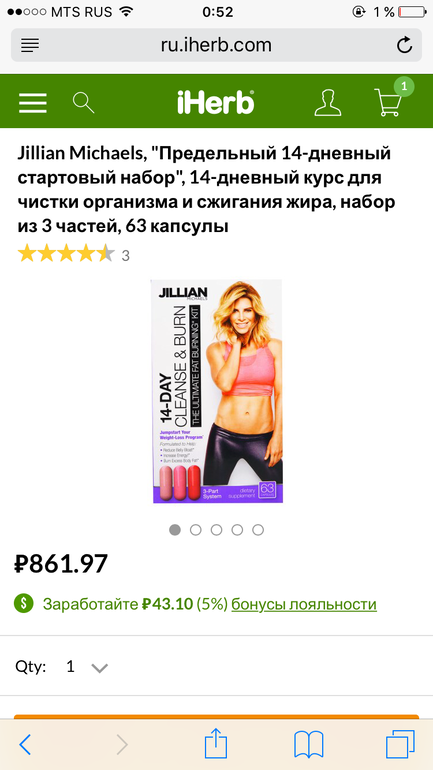Select the third product image dot
The image size is (433, 770).
[x=216, y=530]
